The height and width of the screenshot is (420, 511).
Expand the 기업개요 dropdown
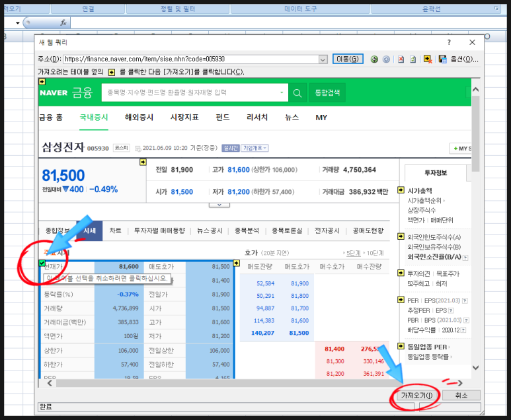[255, 148]
